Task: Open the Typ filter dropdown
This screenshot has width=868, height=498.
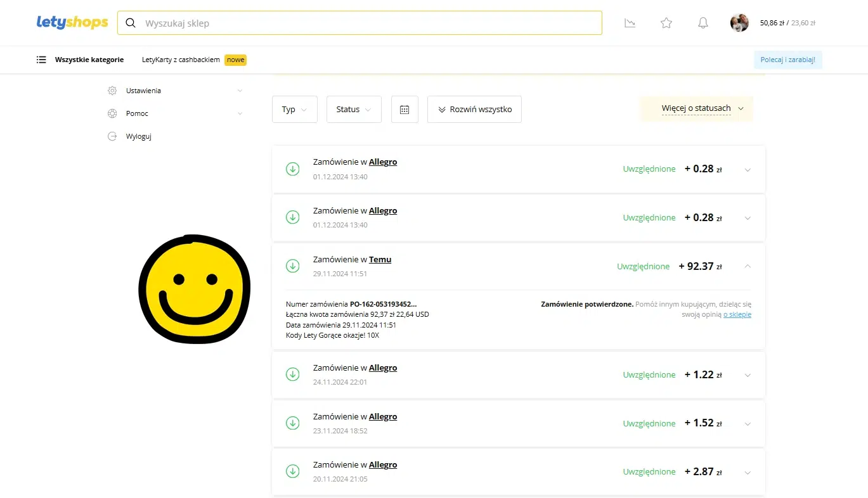Action: (294, 110)
